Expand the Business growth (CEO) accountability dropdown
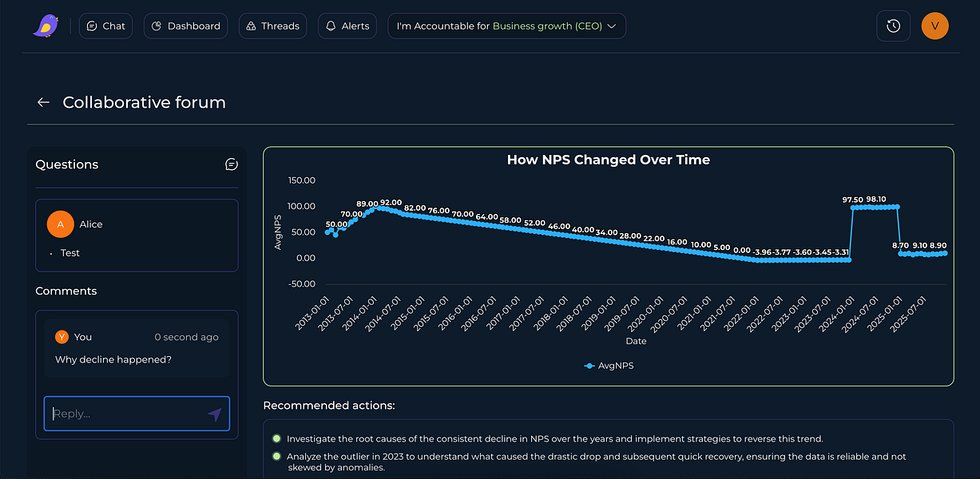 (611, 26)
